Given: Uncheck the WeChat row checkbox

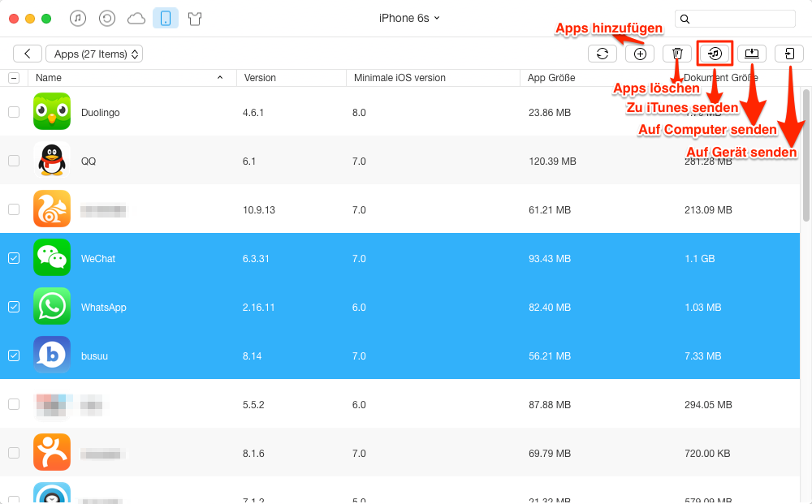Looking at the screenshot, I should tap(14, 258).
